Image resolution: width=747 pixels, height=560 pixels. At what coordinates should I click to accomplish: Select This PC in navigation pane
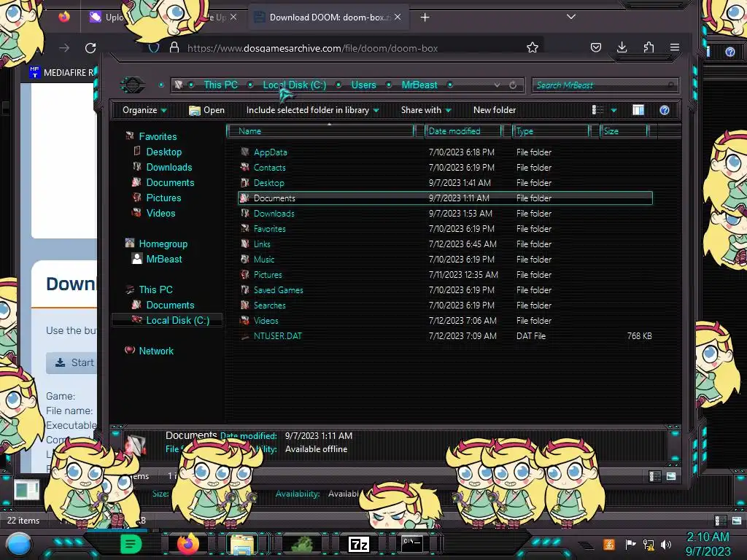[x=155, y=289]
